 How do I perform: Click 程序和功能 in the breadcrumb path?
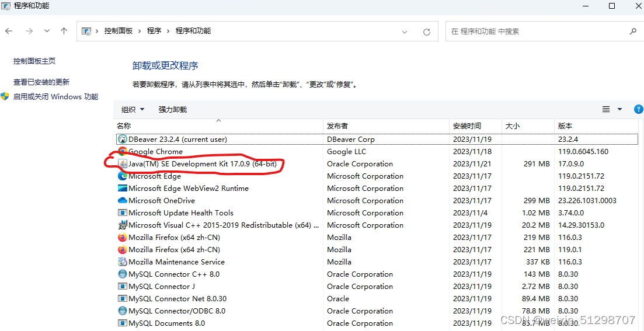(x=193, y=31)
